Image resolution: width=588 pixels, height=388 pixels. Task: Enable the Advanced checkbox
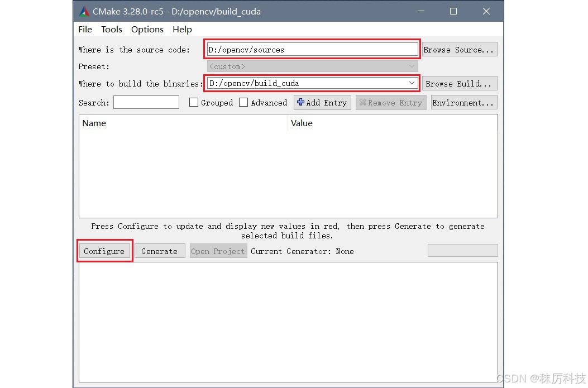click(x=243, y=102)
